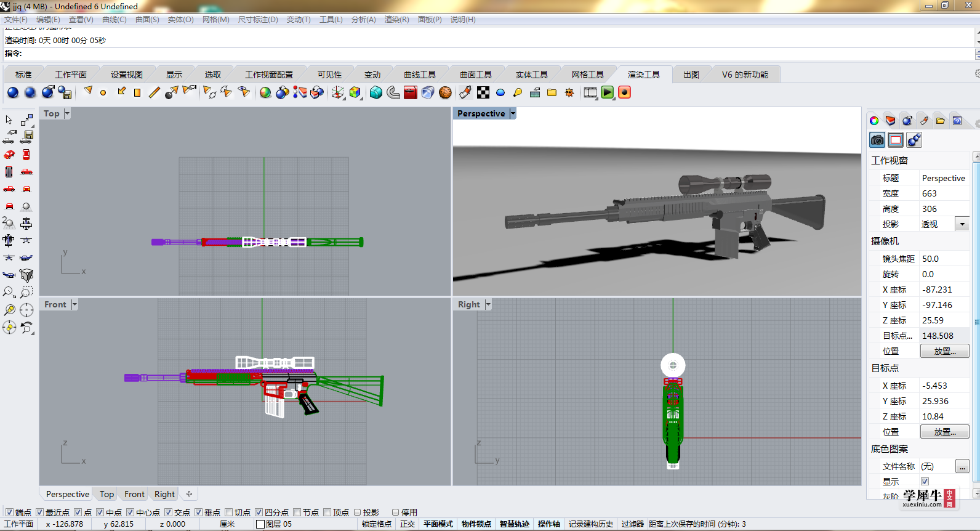Click the yellow light bulb icon
Image resolution: width=980 pixels, height=531 pixels.
518,92
